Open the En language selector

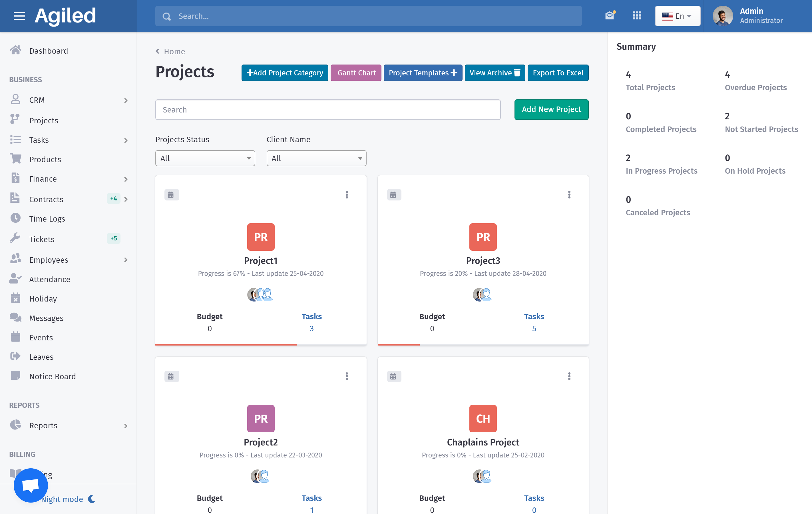pyautogui.click(x=677, y=16)
